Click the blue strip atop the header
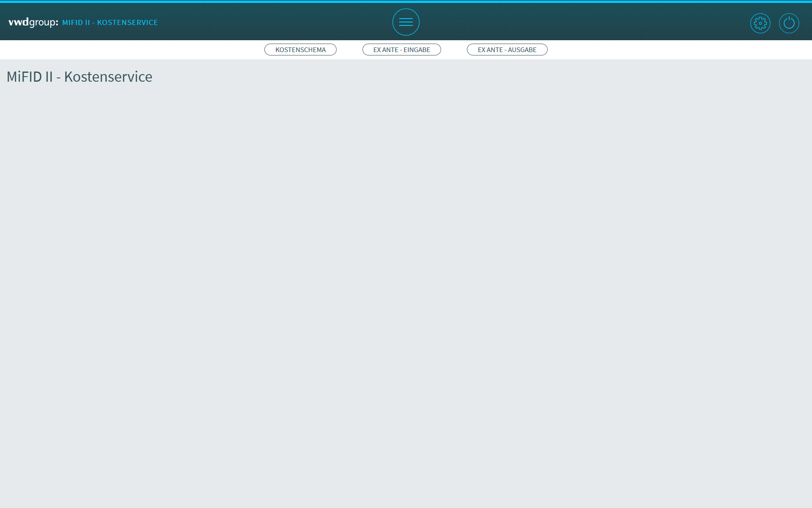This screenshot has width=812, height=508. pyautogui.click(x=406, y=1)
